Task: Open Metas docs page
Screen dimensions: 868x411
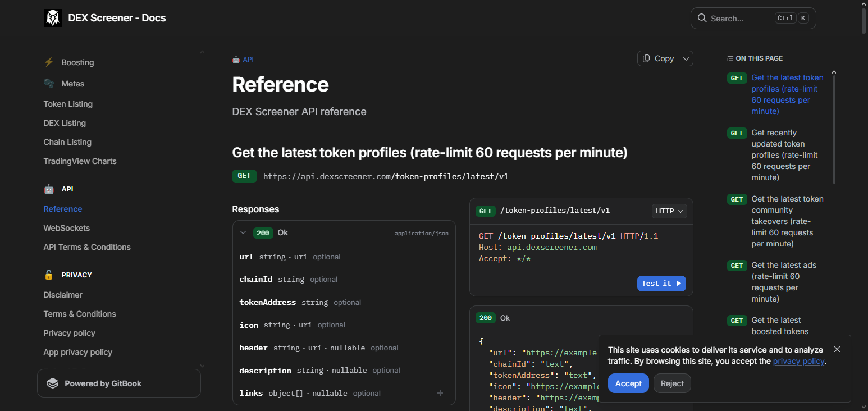Action: tap(72, 84)
